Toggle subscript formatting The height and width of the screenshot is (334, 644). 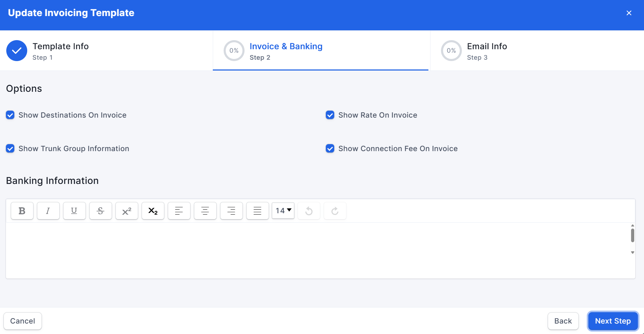click(153, 211)
